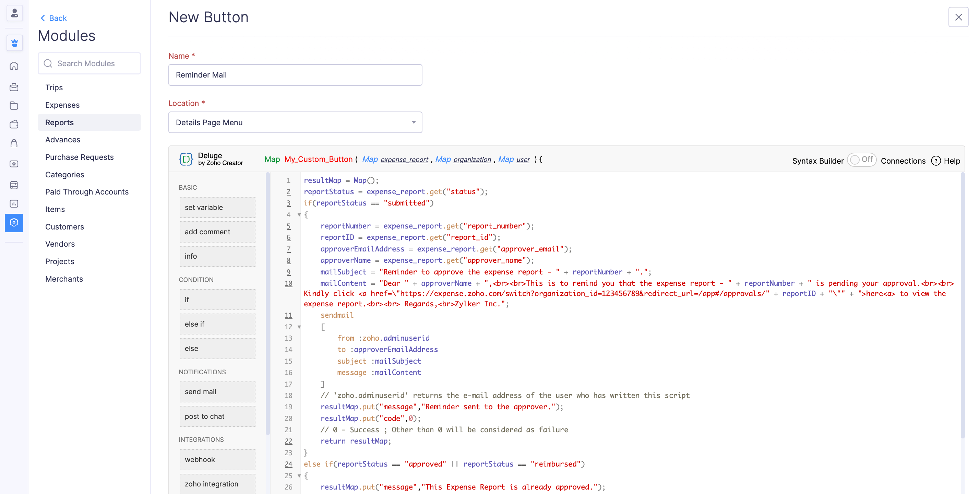The image size is (980, 494).
Task: Click the settings gear icon in the sidebar
Action: click(x=14, y=223)
